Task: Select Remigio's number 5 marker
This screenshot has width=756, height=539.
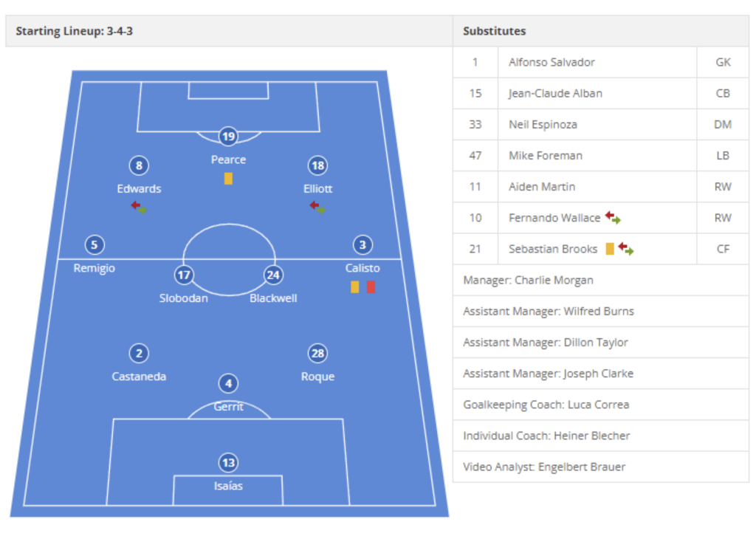Action: (94, 244)
